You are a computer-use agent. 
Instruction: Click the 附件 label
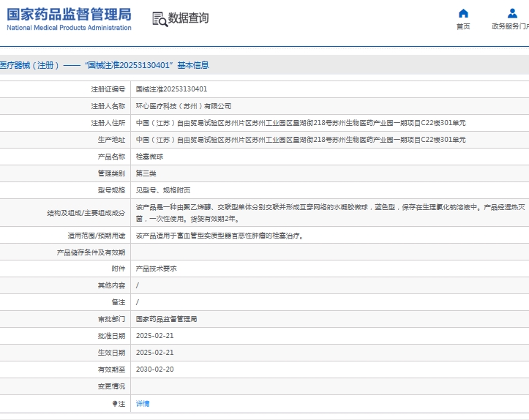coord(119,269)
